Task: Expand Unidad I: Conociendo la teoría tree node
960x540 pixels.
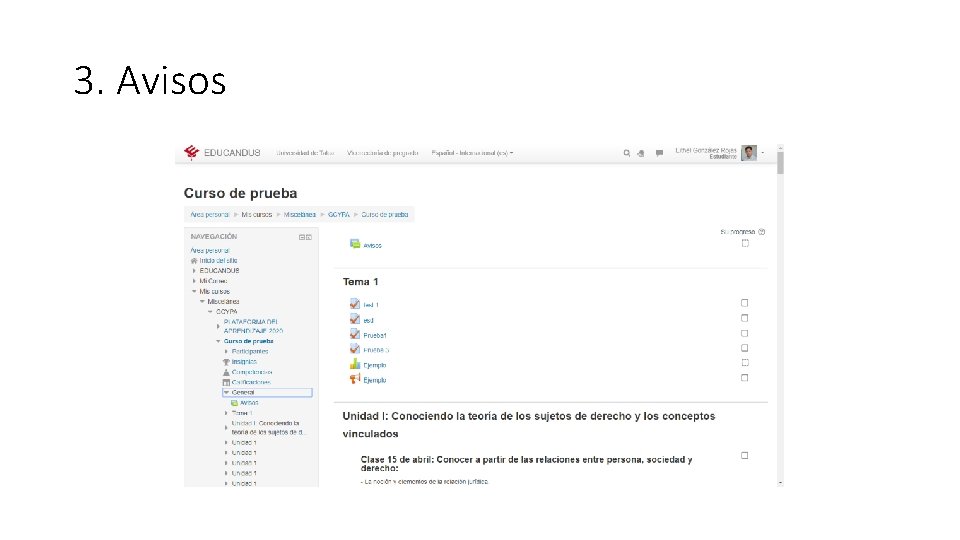Action: click(x=226, y=428)
